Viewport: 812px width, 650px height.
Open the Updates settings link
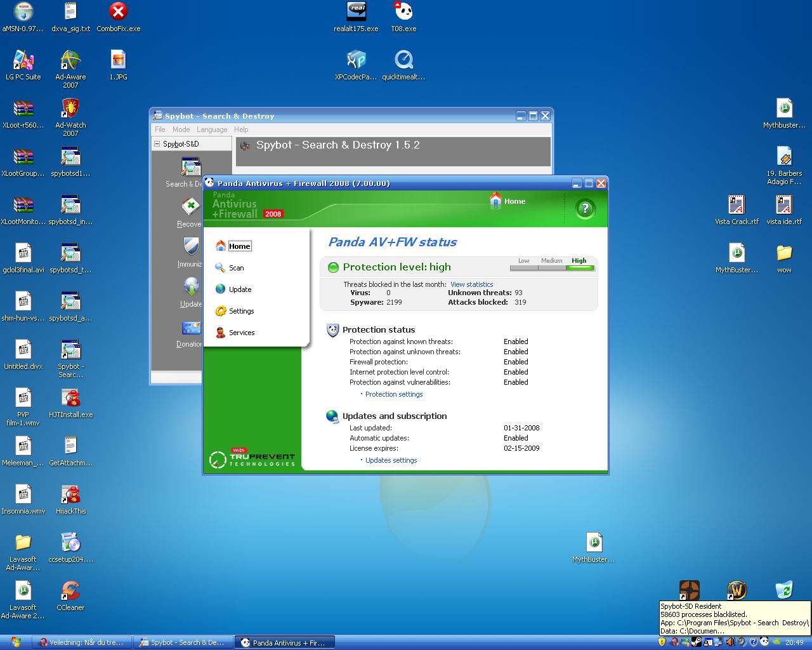[391, 460]
